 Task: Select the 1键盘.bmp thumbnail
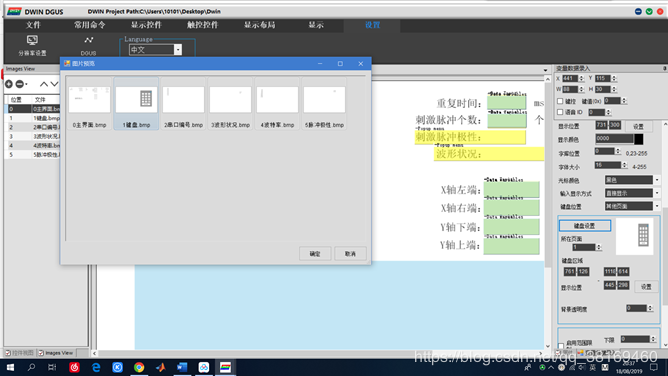point(136,104)
